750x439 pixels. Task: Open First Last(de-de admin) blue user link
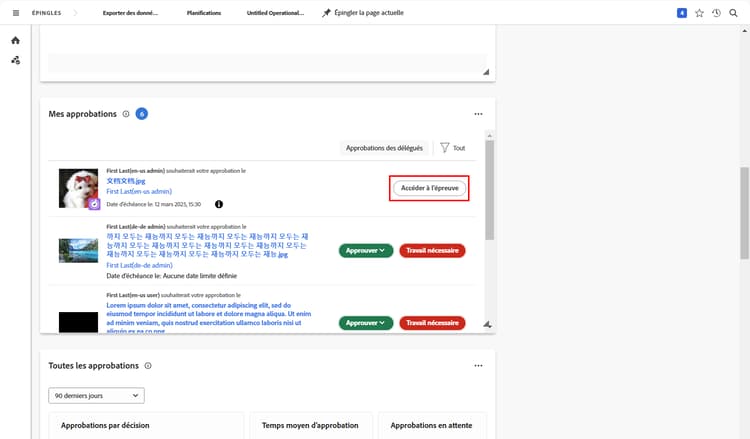pos(139,265)
